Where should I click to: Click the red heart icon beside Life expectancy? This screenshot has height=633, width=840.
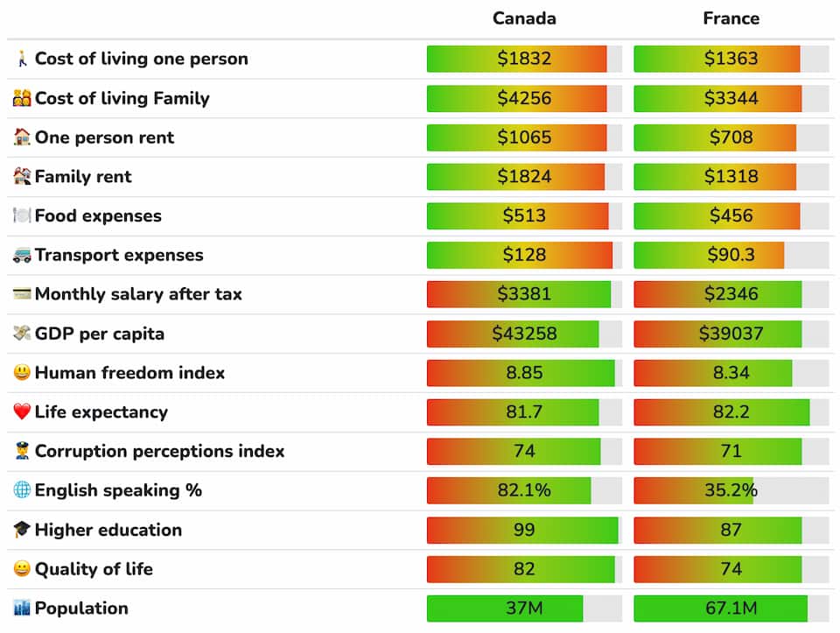tap(22, 412)
